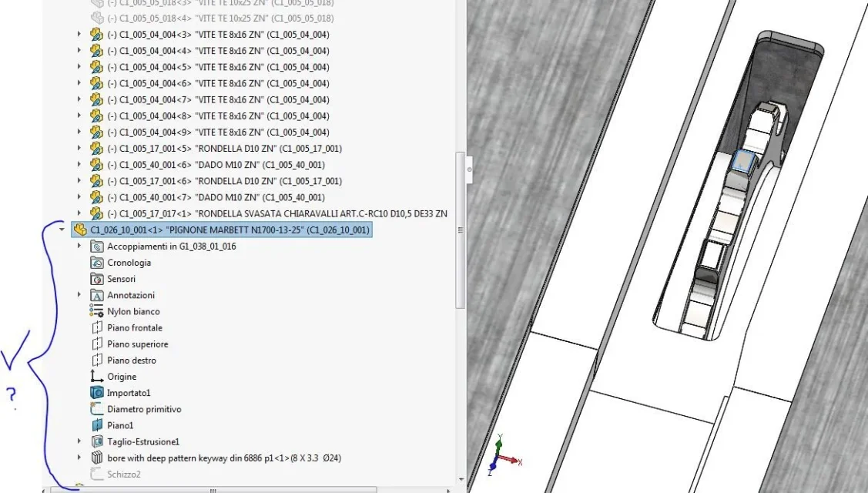Select the suppressed Schizzo2 sketch item
Screen dimensions: 868x493
pyautogui.click(x=124, y=475)
